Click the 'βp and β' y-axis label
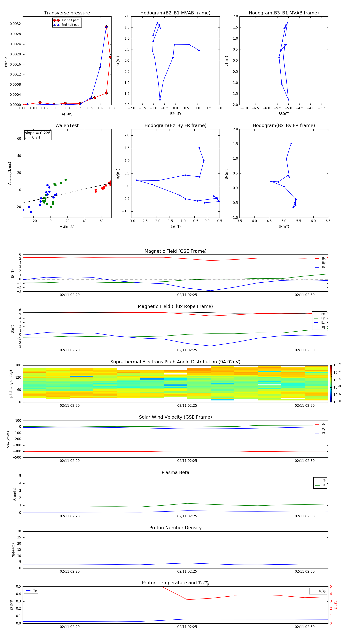 [x=15, y=494]
